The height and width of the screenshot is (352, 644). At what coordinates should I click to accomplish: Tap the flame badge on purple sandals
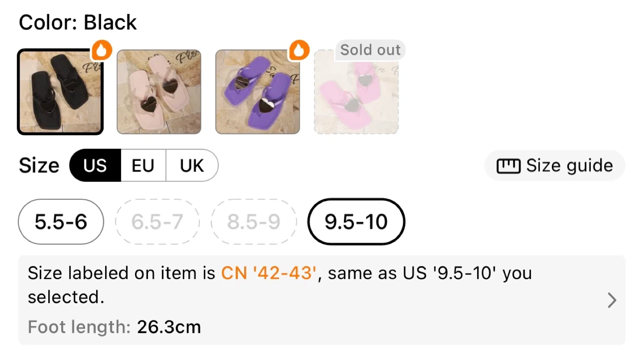(299, 51)
